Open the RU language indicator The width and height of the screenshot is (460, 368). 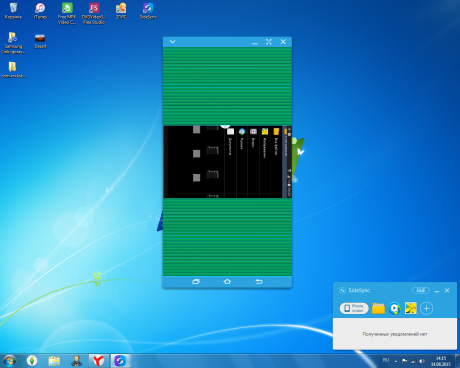click(x=386, y=360)
